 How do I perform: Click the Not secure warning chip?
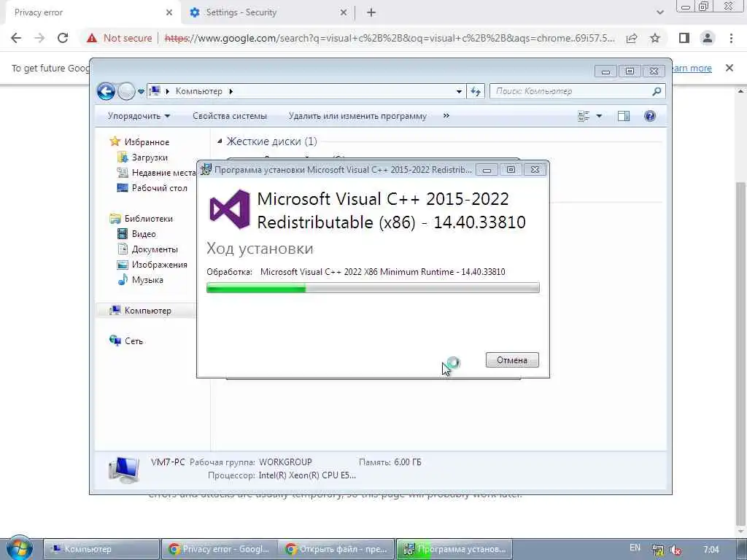coord(120,38)
